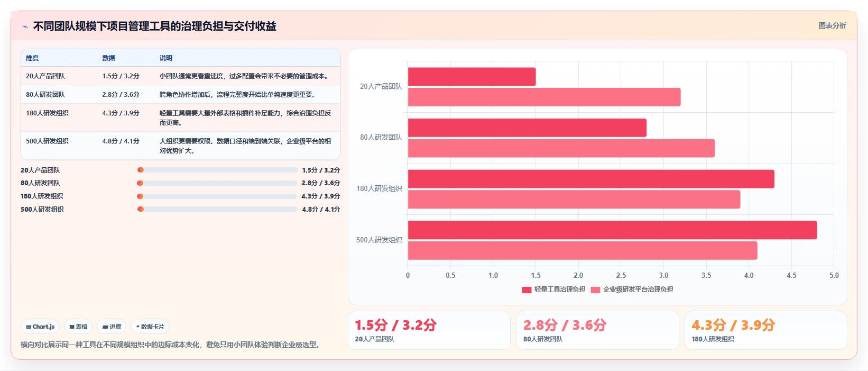Click the title icon beside 不同团队规模 heading
The height and width of the screenshot is (371, 868).
[x=25, y=26]
